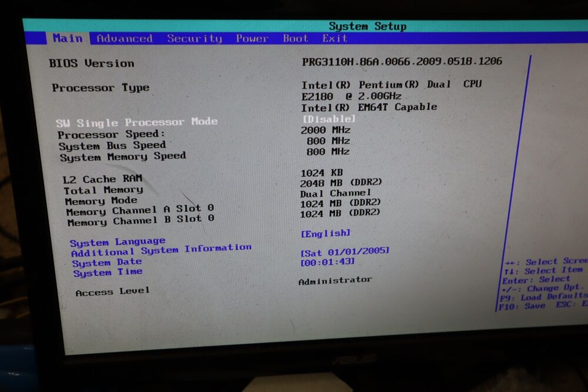This screenshot has height=392, width=588.
Task: Click the Dual Channel value
Action: [x=335, y=194]
